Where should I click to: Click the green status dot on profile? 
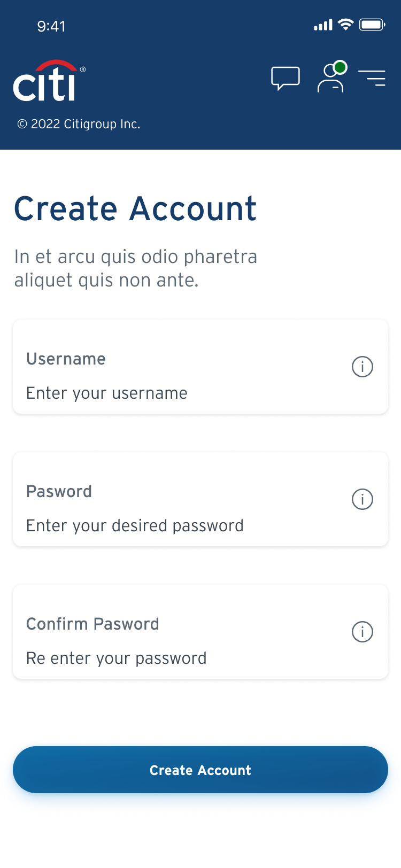pyautogui.click(x=340, y=67)
